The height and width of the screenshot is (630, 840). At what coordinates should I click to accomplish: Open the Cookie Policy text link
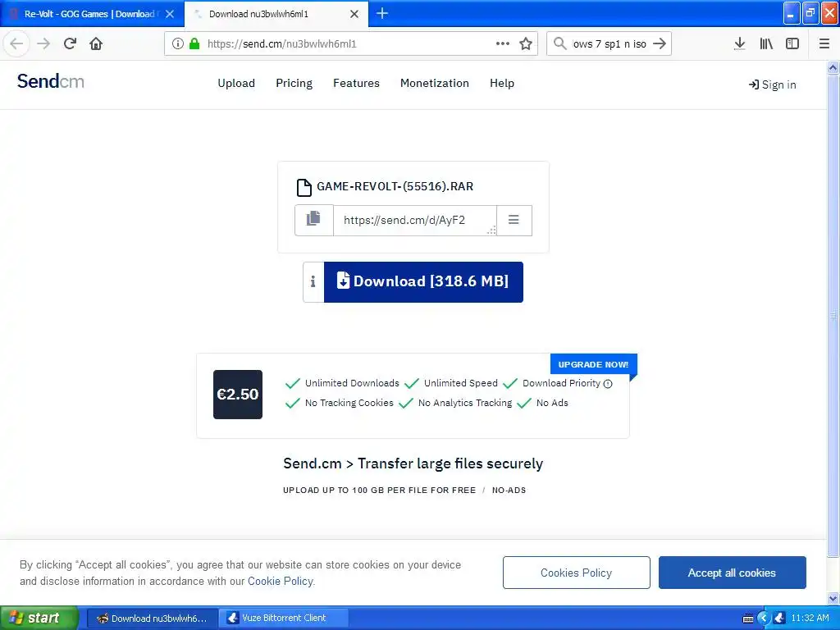[x=281, y=582]
